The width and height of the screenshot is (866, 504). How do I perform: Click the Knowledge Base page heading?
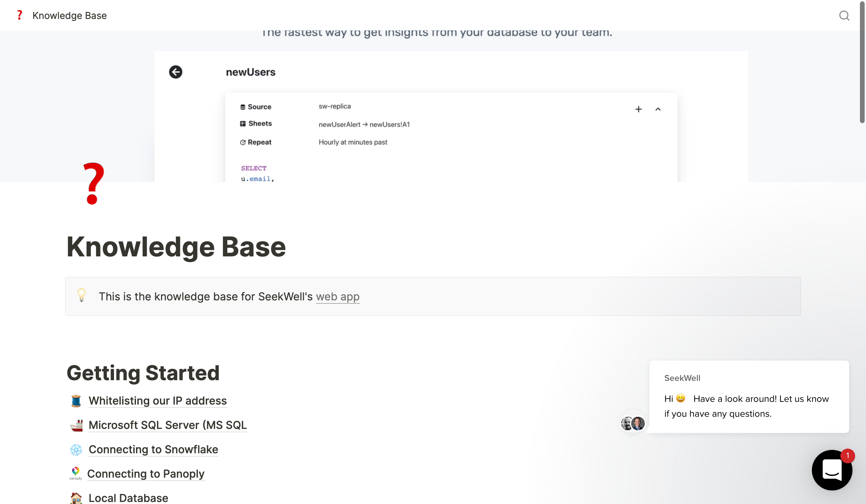(x=176, y=247)
